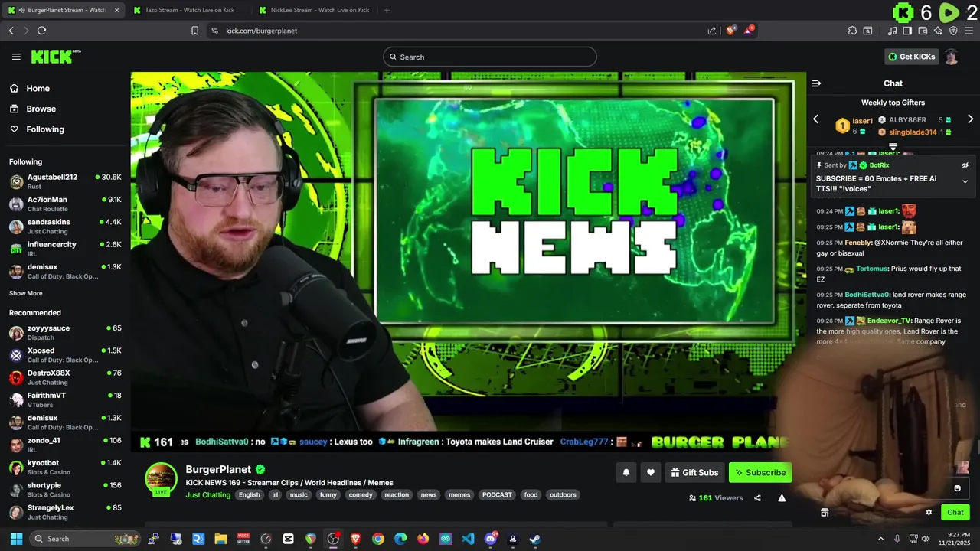Open Xposed recommended channel
Screen dimensions: 980x551
(x=65, y=355)
